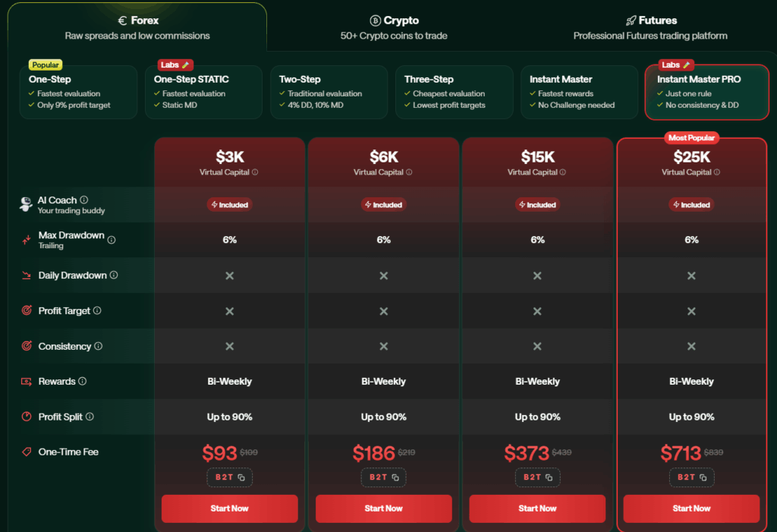Pick the Instant Master plan card
The image size is (777, 532).
[579, 92]
